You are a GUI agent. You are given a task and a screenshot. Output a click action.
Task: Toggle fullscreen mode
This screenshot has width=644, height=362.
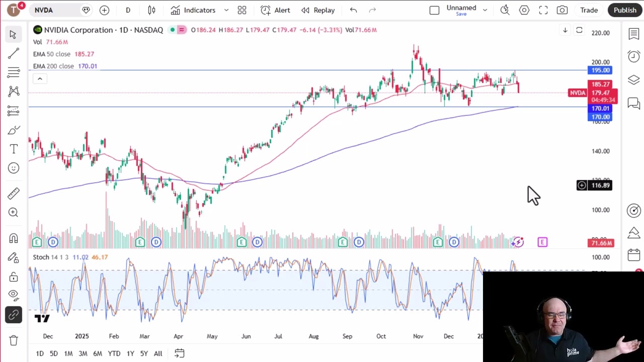(x=543, y=10)
